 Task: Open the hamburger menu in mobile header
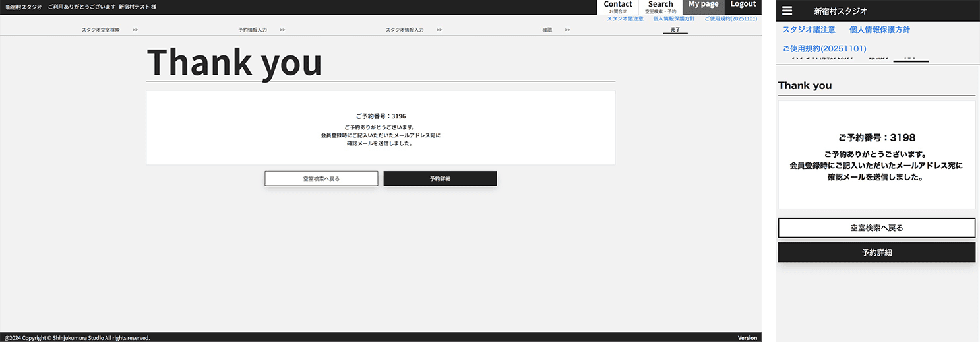click(x=787, y=11)
